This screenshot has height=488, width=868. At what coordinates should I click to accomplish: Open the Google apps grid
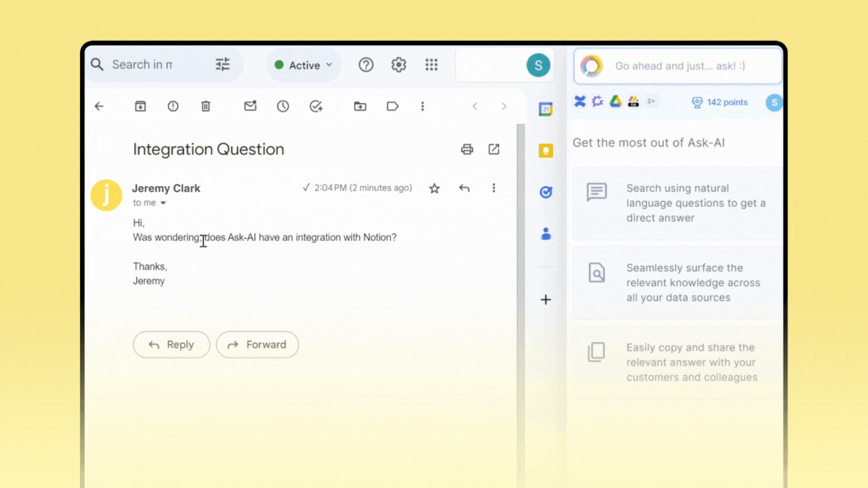tap(431, 65)
